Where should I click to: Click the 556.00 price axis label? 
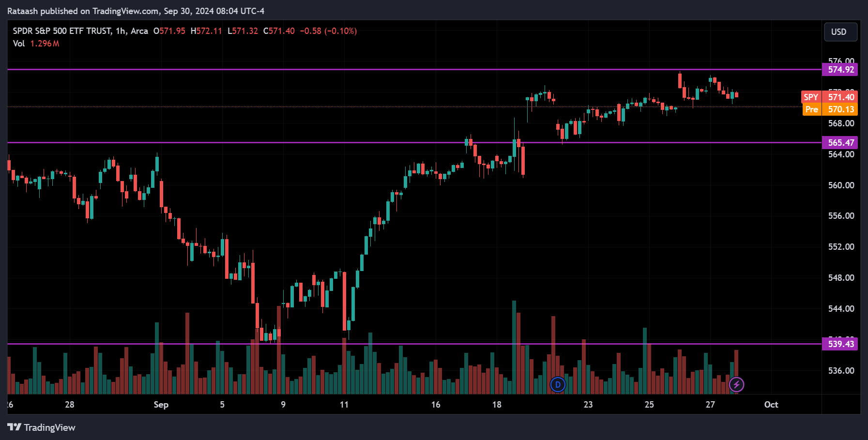pyautogui.click(x=841, y=216)
